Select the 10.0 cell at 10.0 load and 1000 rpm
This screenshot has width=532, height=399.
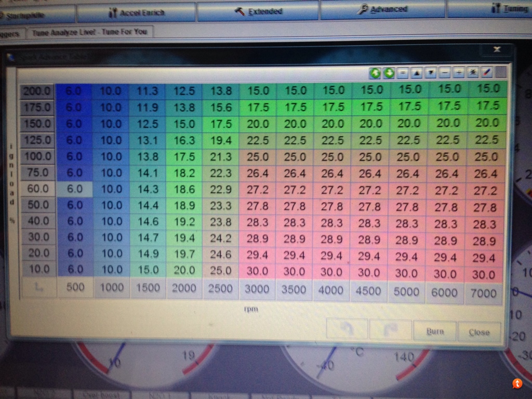(112, 270)
